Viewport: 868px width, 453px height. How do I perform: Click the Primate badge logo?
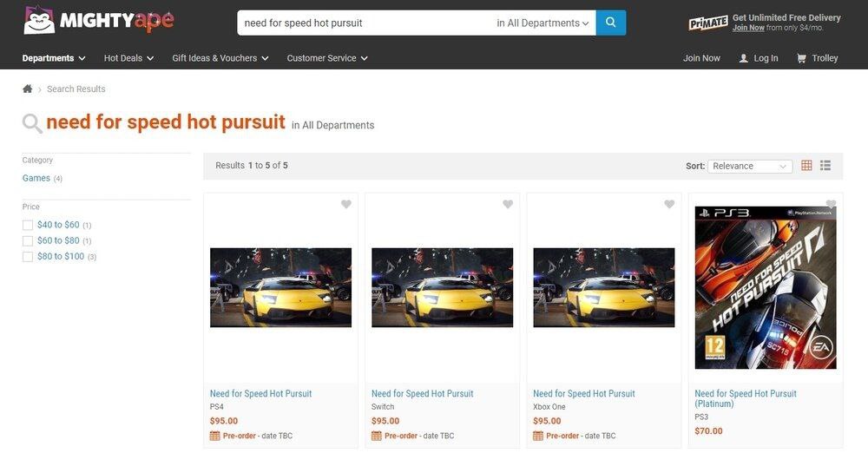708,23
